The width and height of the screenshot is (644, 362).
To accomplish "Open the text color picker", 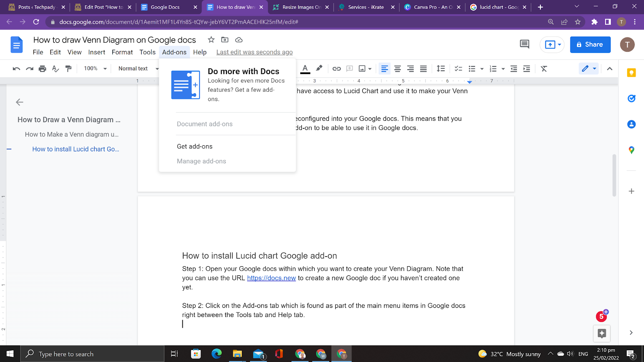I will pos(305,69).
